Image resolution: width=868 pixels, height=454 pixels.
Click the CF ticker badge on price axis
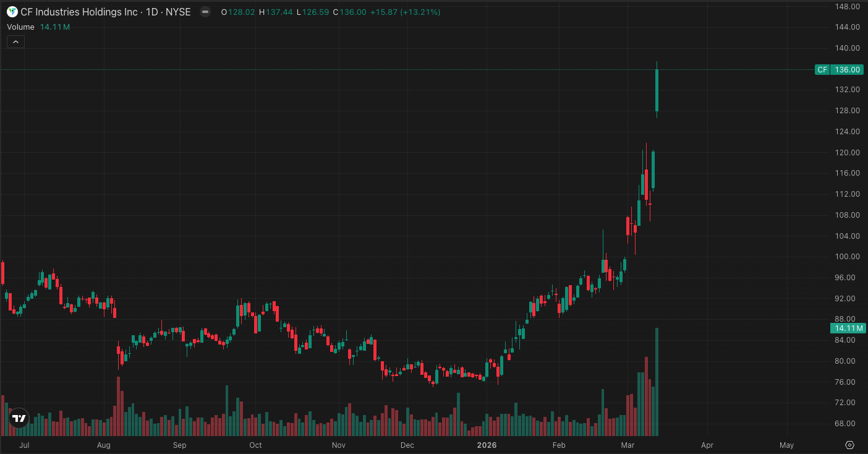pyautogui.click(x=822, y=70)
